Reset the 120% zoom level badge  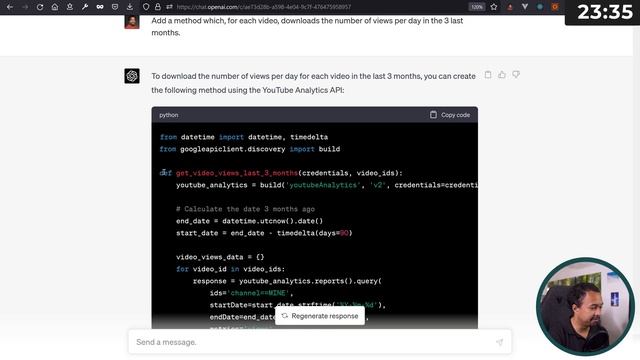477,7
